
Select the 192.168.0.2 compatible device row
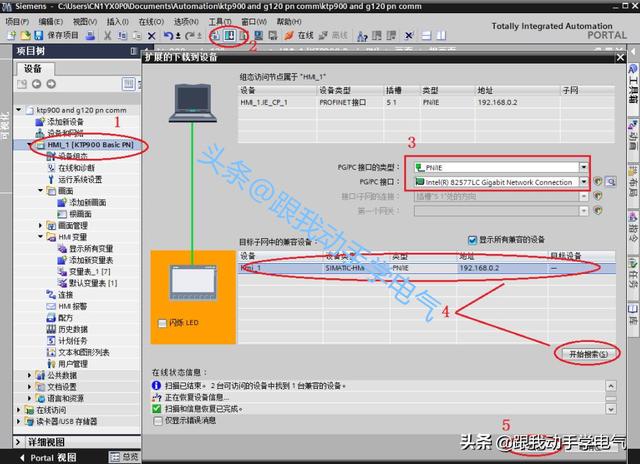click(x=427, y=268)
